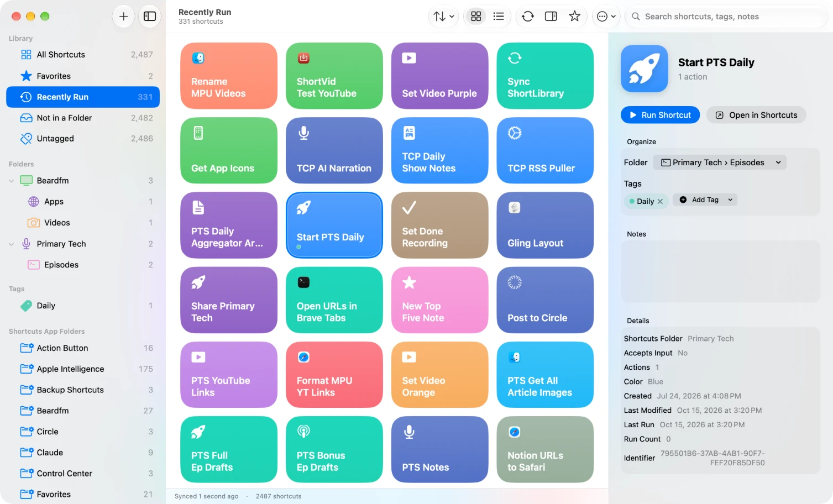The height and width of the screenshot is (504, 833).
Task: Select the Rename MPU Videos shortcut
Action: tap(229, 76)
